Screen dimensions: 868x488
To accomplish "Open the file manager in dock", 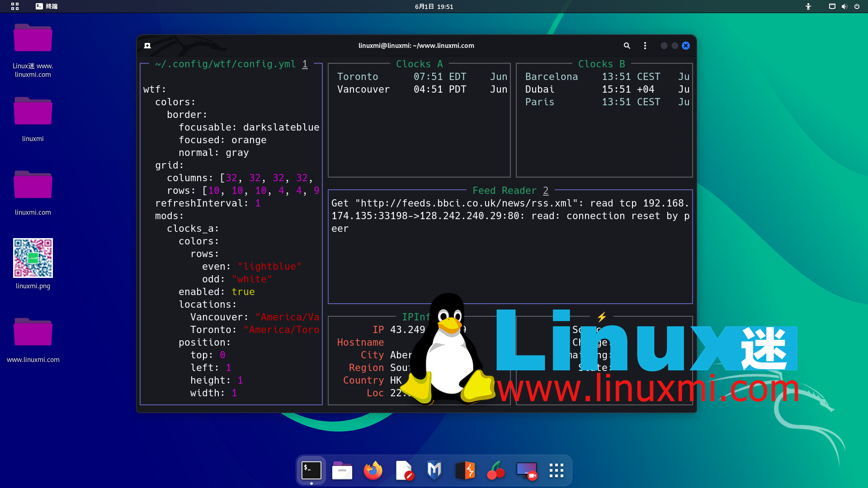I will coord(342,470).
